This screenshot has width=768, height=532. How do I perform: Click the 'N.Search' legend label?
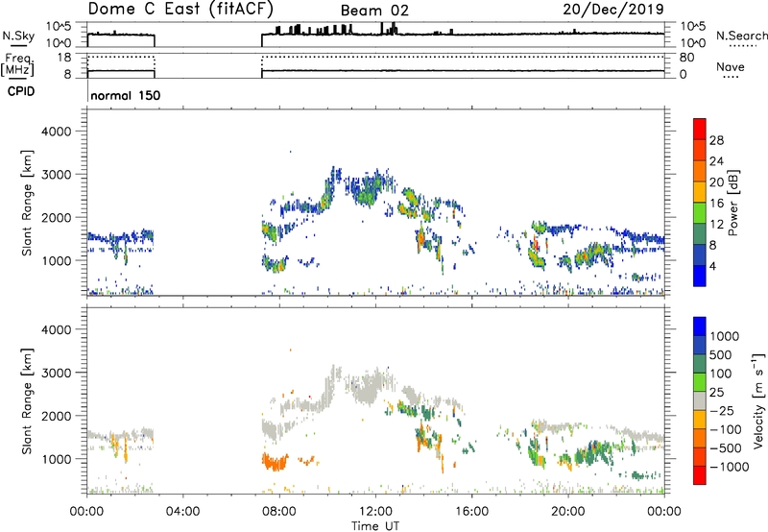(x=742, y=36)
